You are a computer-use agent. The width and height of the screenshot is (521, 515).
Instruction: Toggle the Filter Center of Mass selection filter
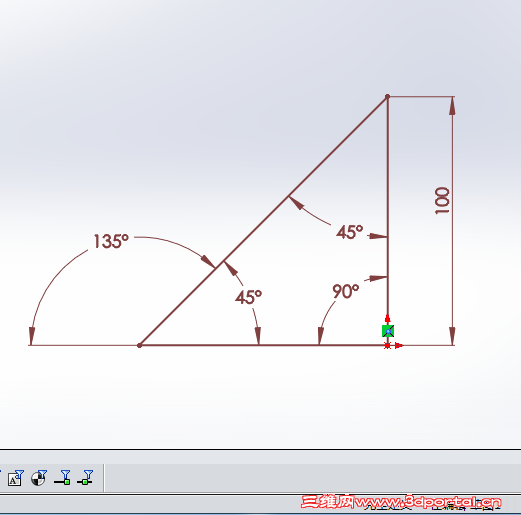click(39, 478)
